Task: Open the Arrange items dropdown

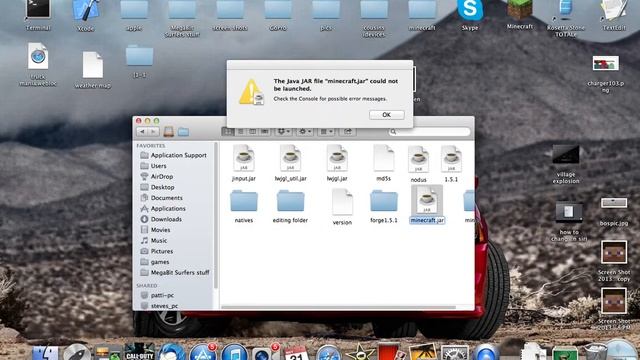Action: pos(326,131)
